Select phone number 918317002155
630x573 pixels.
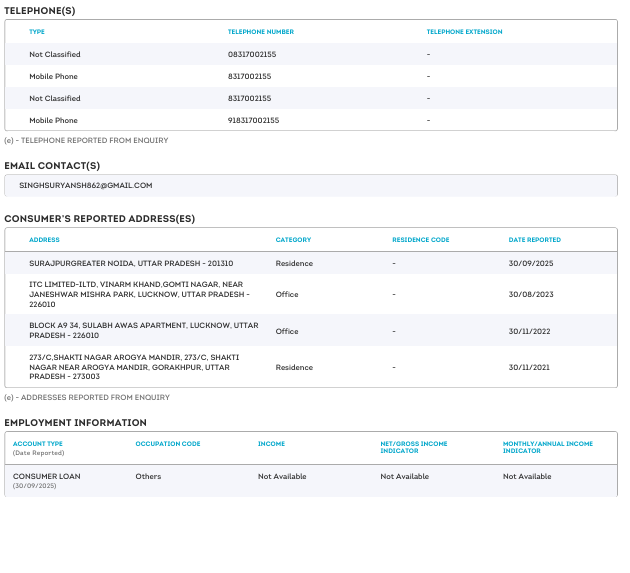click(253, 120)
